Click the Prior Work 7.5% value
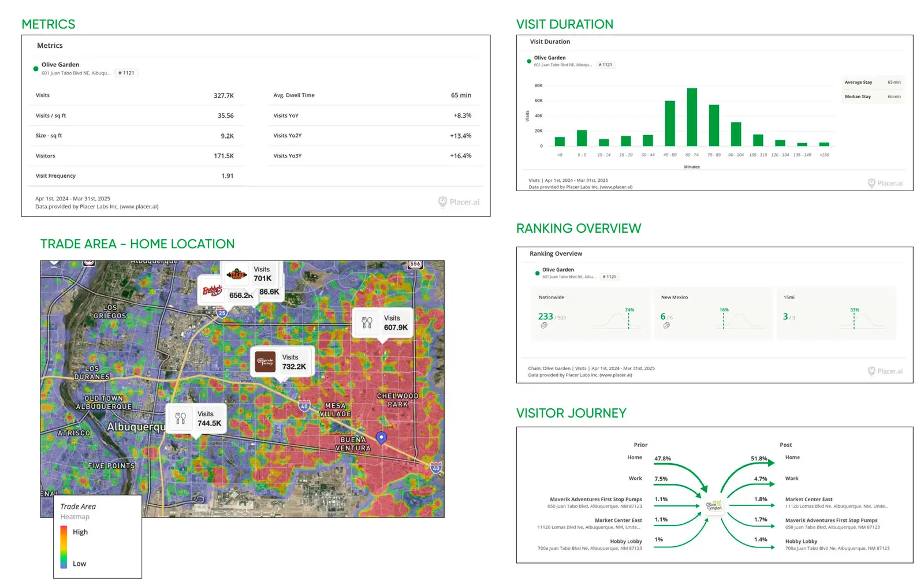Screen dimensions: 924x585 pos(661,479)
